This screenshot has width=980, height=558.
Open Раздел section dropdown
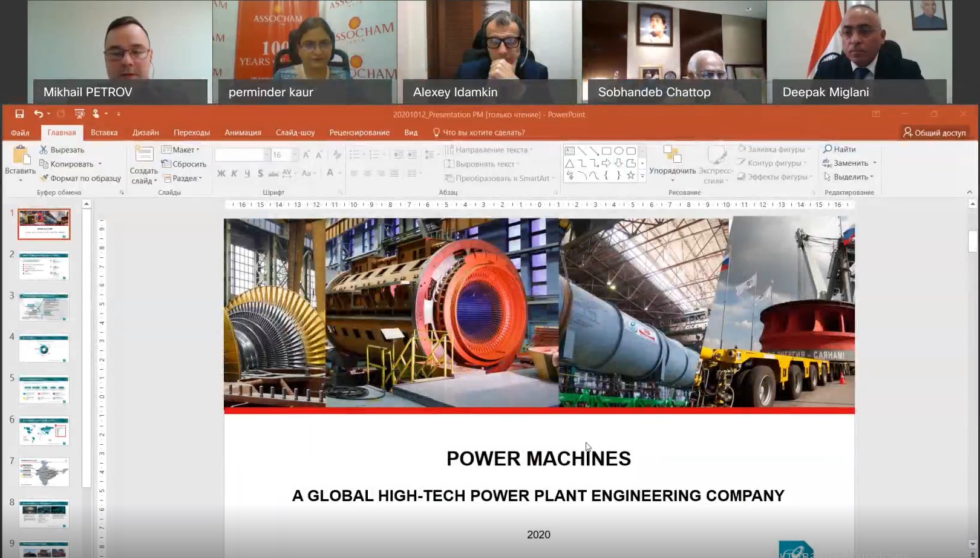[183, 178]
